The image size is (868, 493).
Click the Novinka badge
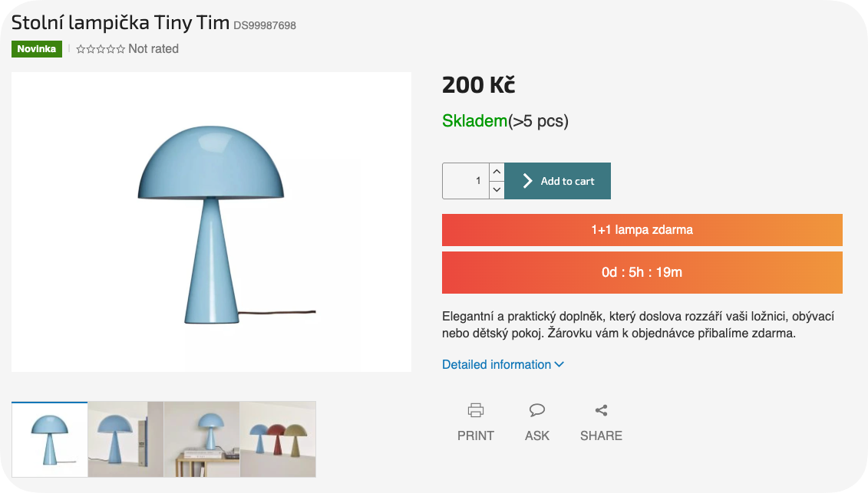[x=37, y=49]
